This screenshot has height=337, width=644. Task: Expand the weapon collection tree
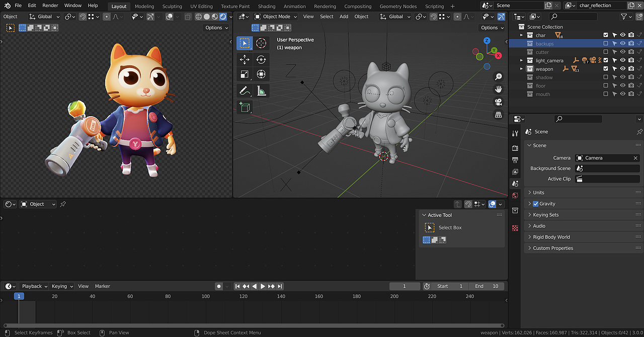[522, 69]
